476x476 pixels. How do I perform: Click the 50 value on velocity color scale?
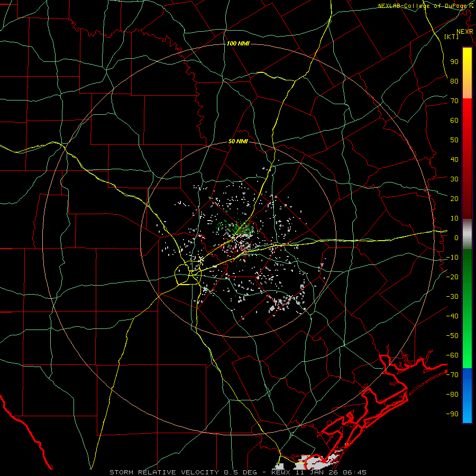[454, 140]
